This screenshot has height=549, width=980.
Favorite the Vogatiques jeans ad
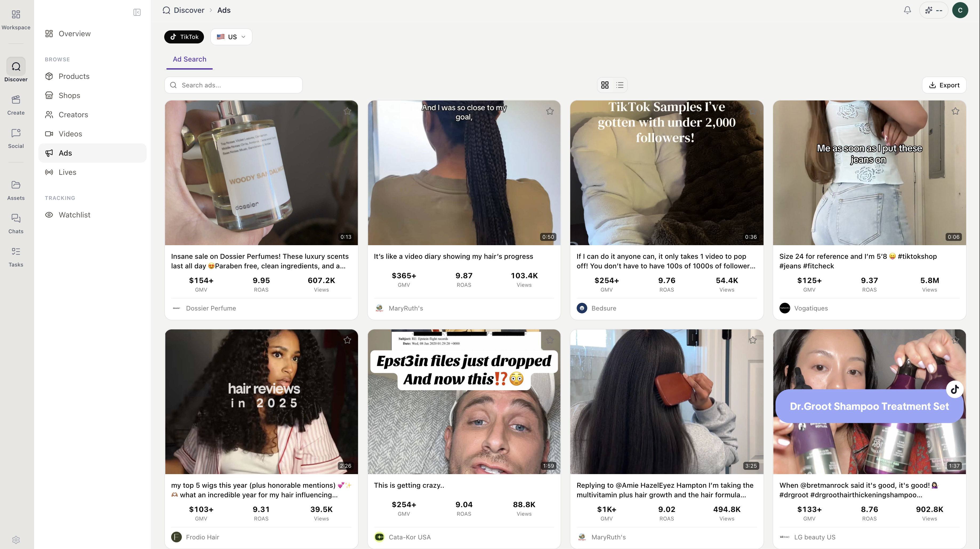[955, 111]
